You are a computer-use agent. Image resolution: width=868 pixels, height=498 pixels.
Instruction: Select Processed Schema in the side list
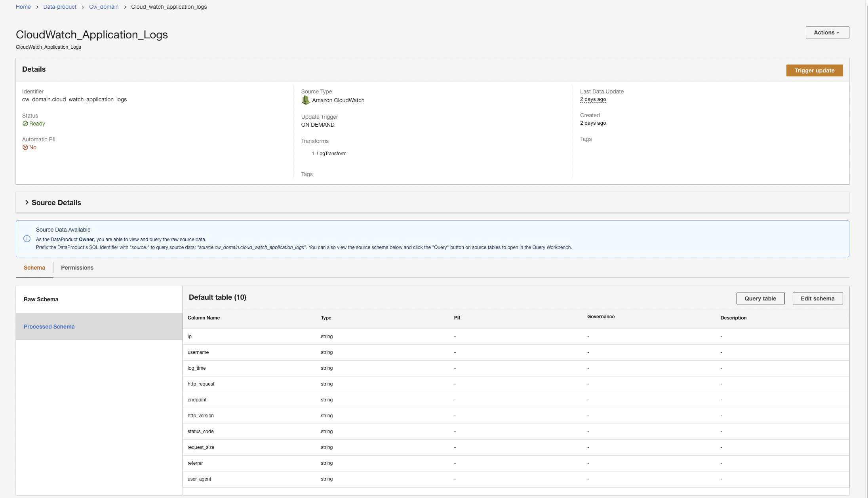(x=49, y=327)
